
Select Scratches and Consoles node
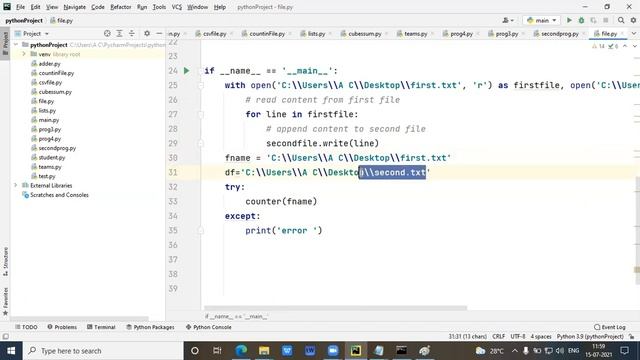click(x=59, y=195)
